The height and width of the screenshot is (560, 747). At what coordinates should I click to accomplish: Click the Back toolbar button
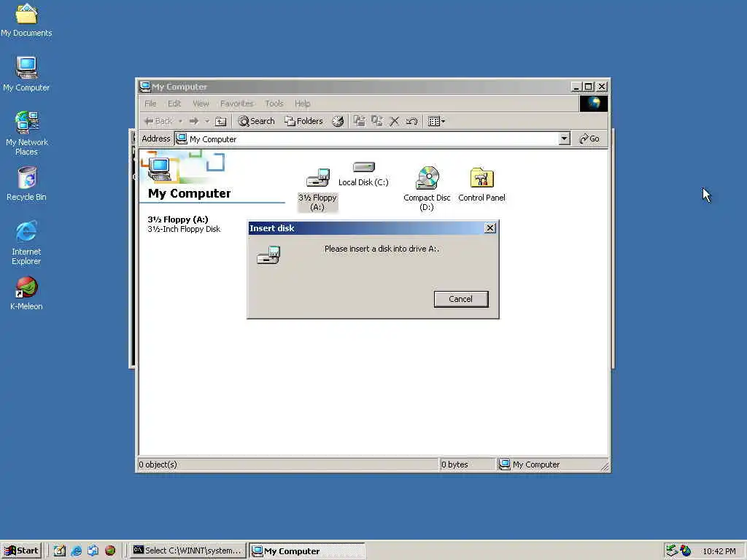pyautogui.click(x=158, y=122)
